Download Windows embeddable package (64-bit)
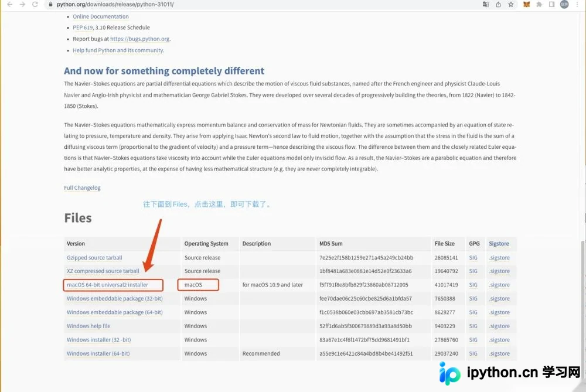This screenshot has height=392, width=586. click(x=115, y=312)
